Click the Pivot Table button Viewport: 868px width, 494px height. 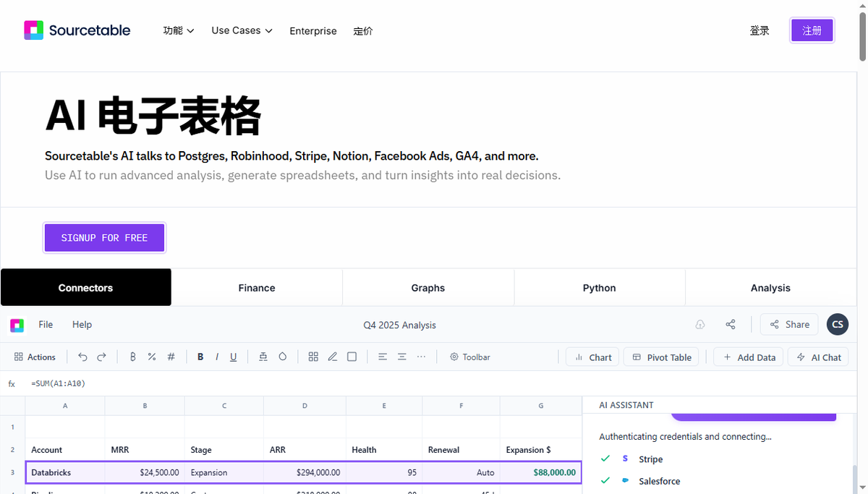(x=662, y=357)
